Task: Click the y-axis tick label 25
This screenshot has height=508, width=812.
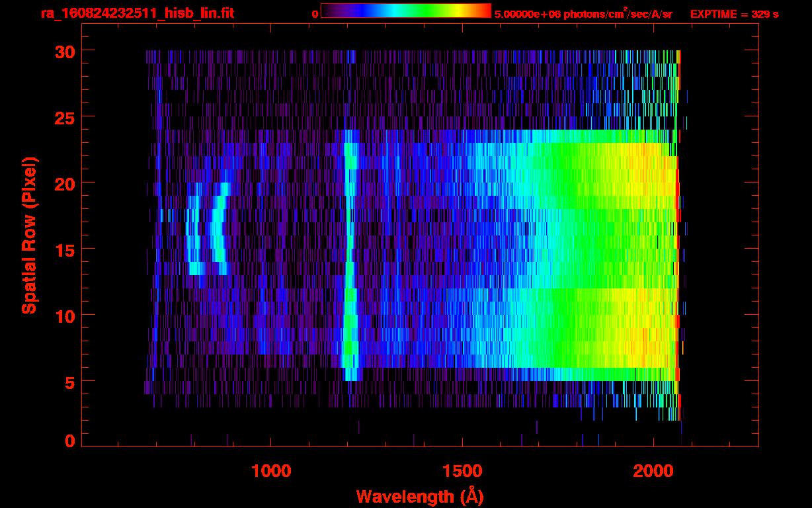Action: pyautogui.click(x=65, y=117)
